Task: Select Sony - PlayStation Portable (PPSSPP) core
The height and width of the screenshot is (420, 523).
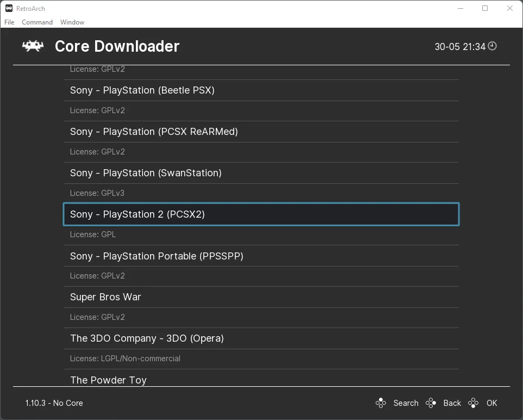Action: click(261, 256)
